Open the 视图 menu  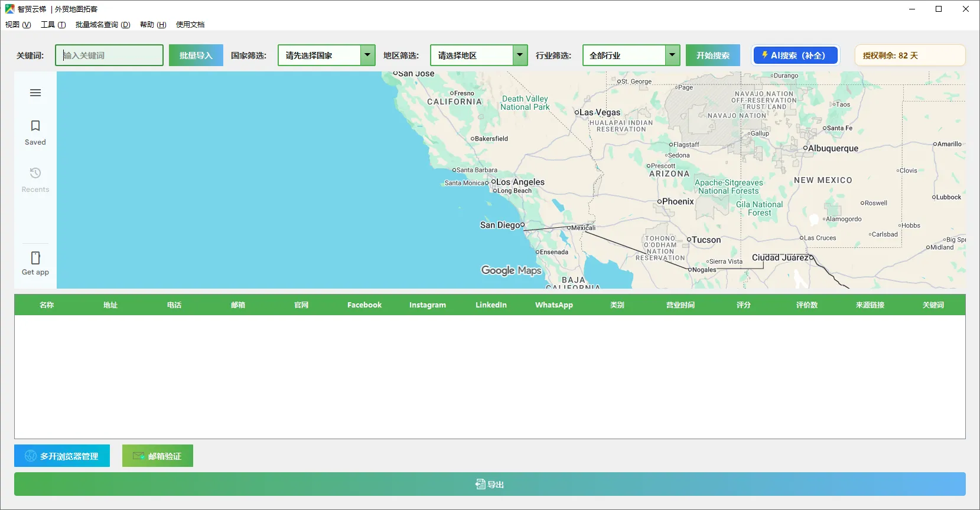tap(18, 24)
